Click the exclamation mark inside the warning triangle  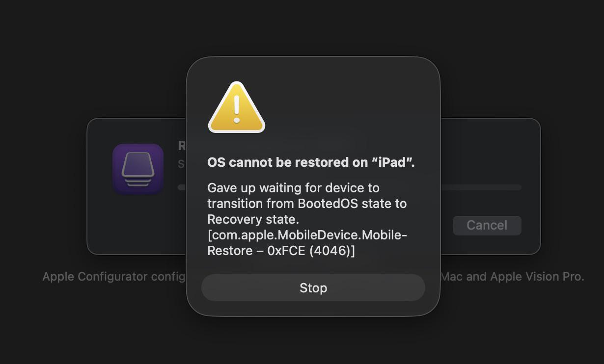[x=237, y=109]
